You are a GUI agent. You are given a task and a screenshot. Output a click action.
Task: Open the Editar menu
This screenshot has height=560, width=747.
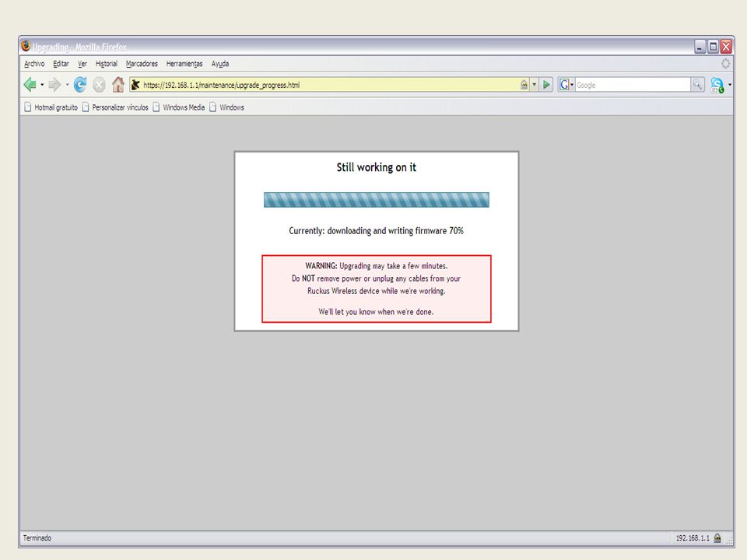(x=61, y=63)
